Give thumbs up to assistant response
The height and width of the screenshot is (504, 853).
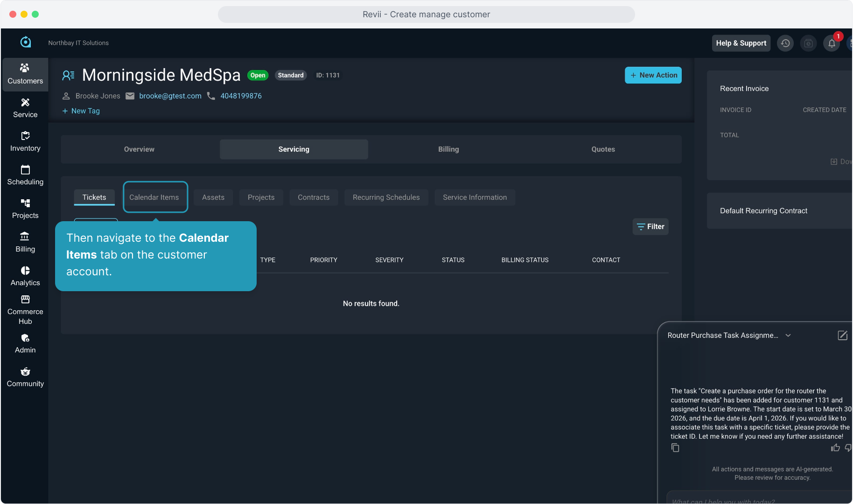pos(835,448)
